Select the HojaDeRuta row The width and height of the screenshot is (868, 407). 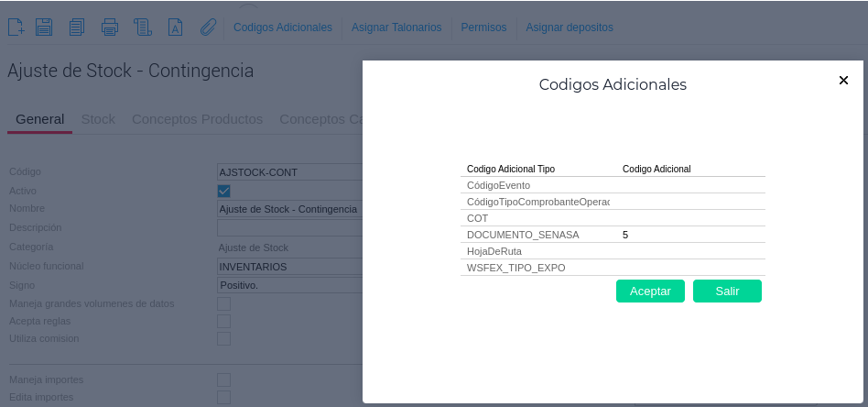coord(537,251)
